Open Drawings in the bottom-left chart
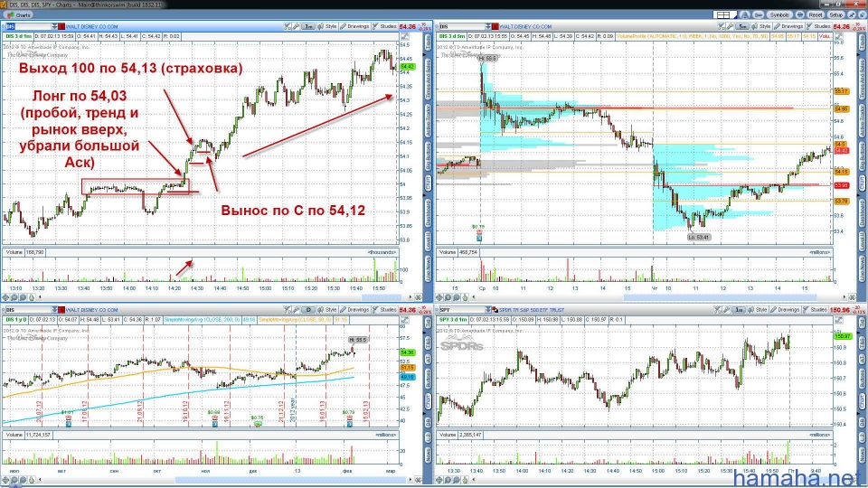 click(x=354, y=310)
